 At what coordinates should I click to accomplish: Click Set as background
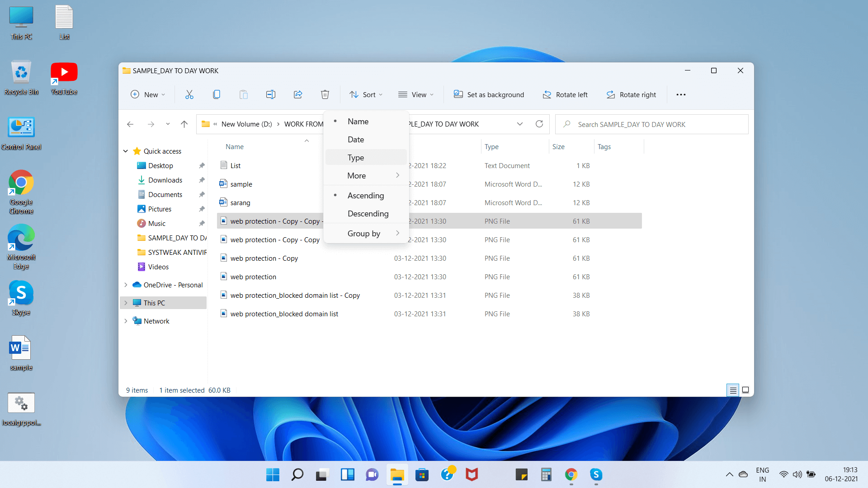click(489, 94)
